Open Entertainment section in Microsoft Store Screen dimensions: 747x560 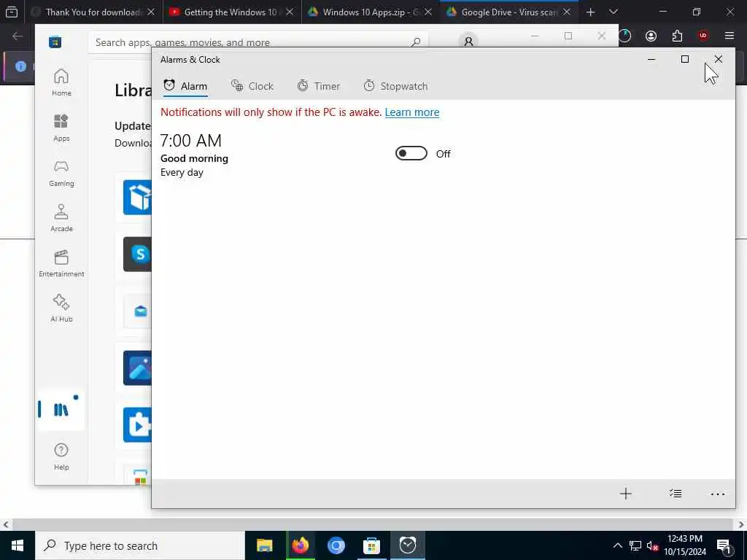tap(61, 263)
